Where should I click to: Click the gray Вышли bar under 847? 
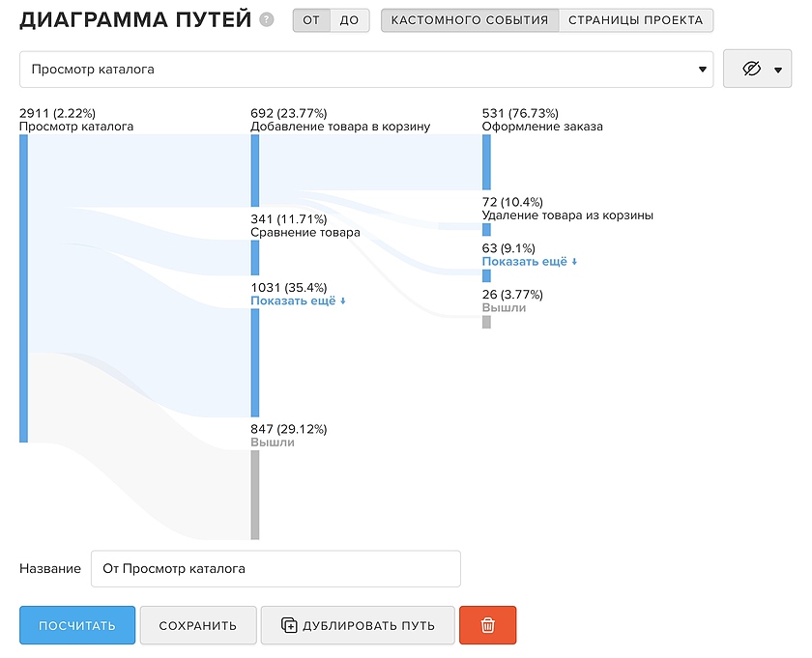click(x=255, y=494)
